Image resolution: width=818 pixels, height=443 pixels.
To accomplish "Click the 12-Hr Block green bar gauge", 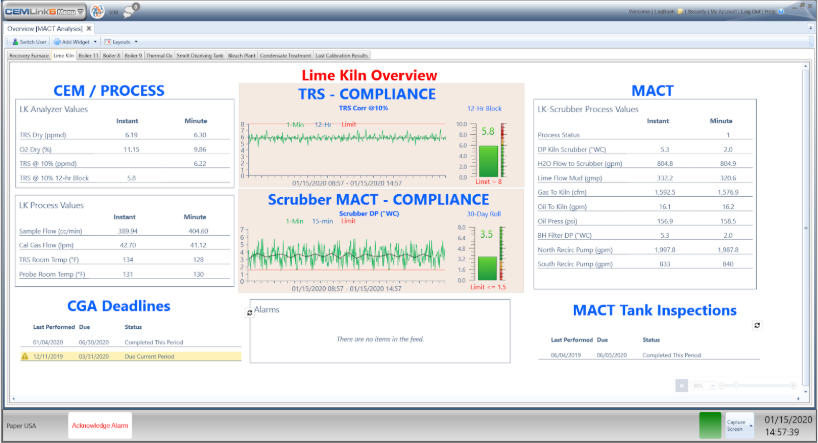I will (489, 161).
